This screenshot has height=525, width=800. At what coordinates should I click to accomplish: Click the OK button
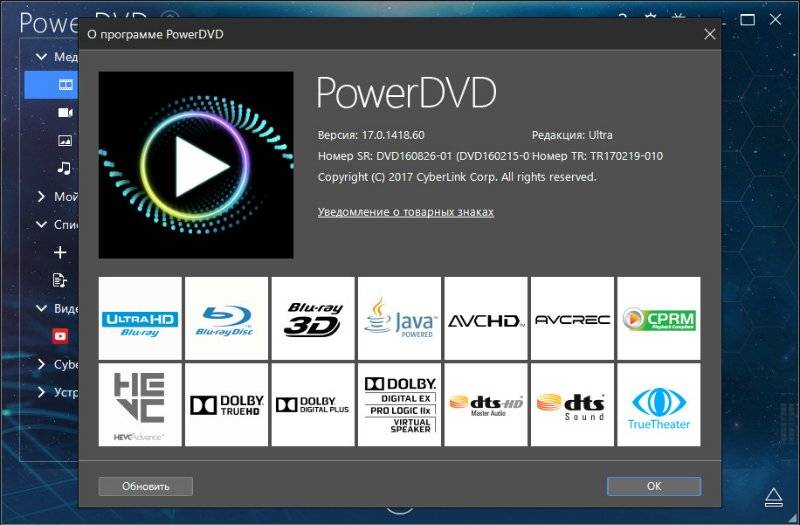[654, 486]
